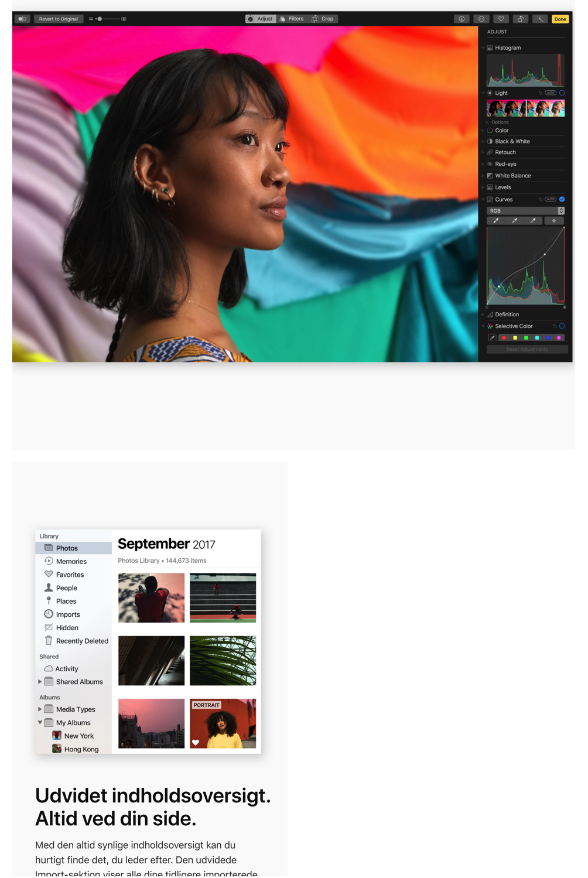Click the zoom slider in toolbar
Viewport: 588px width, 878px height.
(107, 19)
